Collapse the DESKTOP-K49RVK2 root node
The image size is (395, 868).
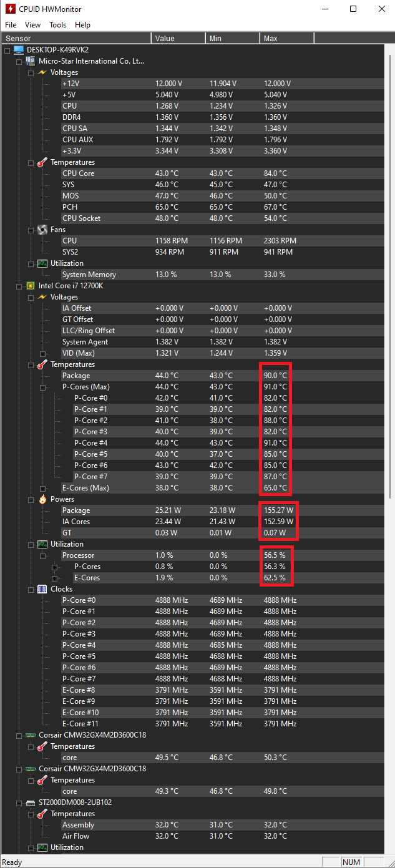[7, 50]
